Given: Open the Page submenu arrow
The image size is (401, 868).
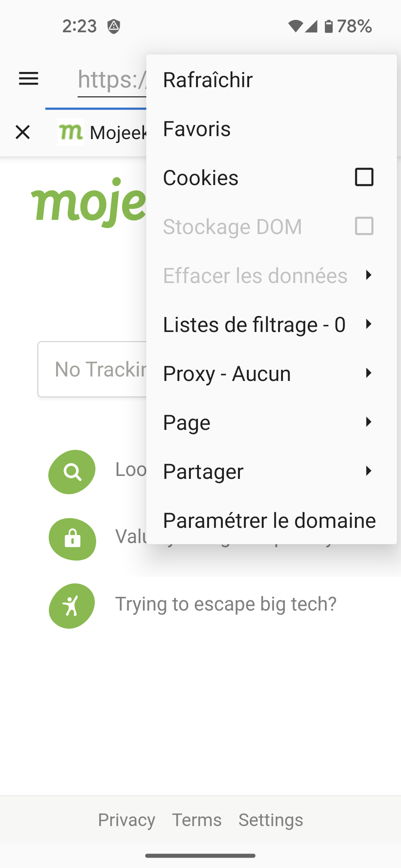Looking at the screenshot, I should pos(368,422).
